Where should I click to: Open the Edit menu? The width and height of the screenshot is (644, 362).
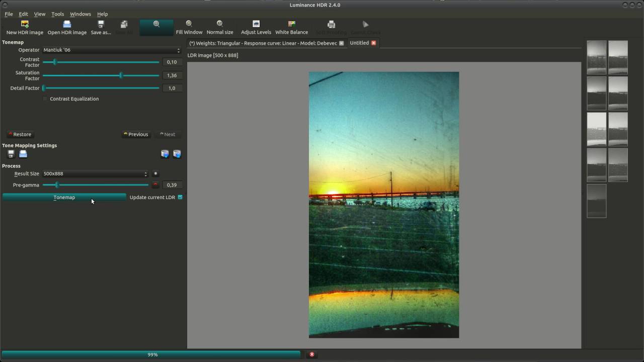(x=23, y=14)
